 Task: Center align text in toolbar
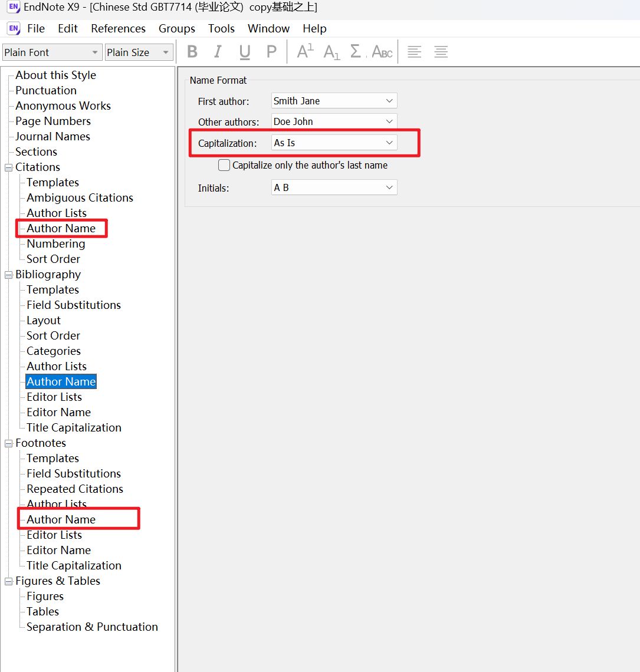pos(441,52)
